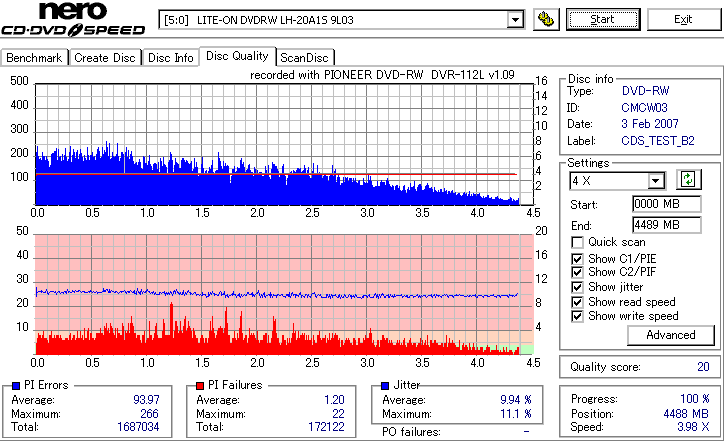Viewport: 724px width, 441px height.
Task: Click PI Errors total 1687034
Action: click(x=138, y=427)
